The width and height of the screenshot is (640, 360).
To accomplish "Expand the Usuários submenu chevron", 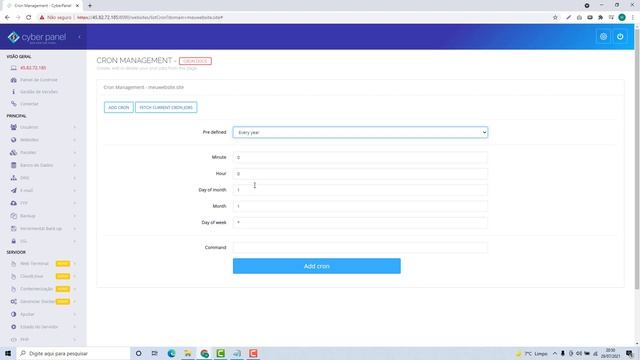I will point(75,127).
